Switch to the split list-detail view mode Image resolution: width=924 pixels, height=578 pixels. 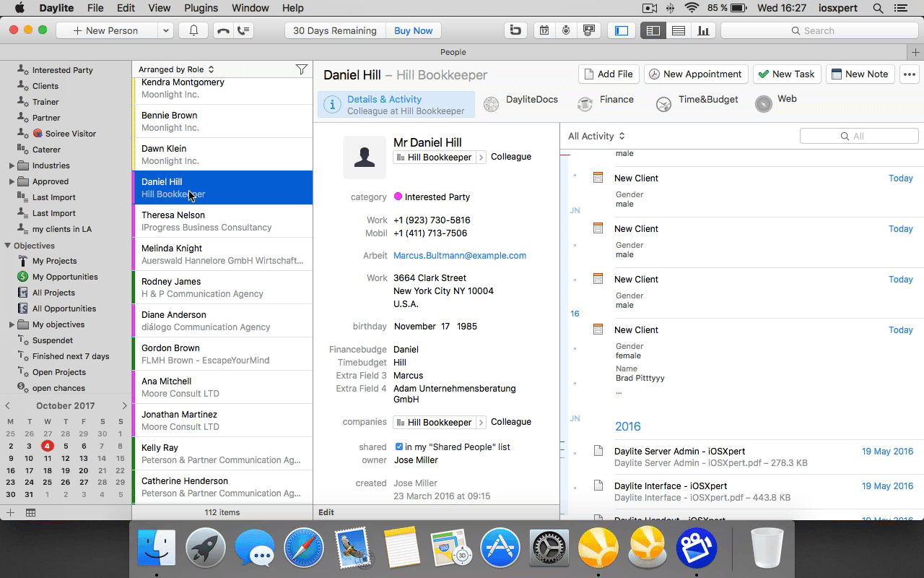(653, 30)
